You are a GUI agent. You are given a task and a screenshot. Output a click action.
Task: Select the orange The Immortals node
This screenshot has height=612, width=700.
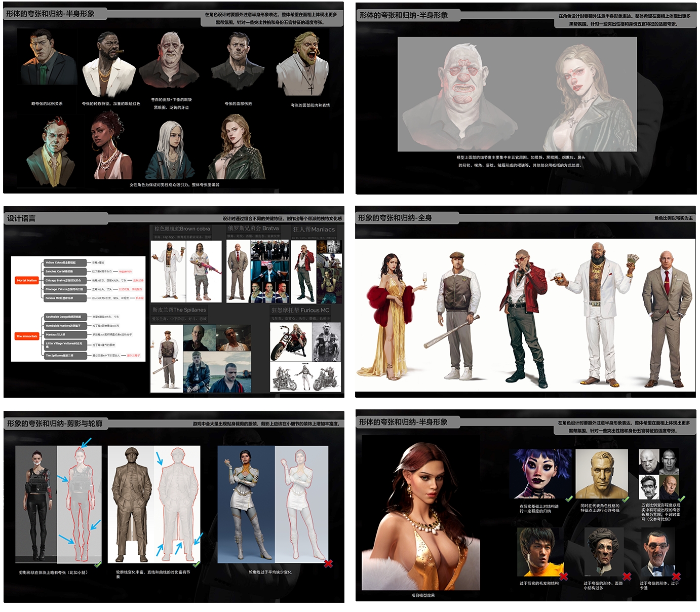pyautogui.click(x=27, y=336)
